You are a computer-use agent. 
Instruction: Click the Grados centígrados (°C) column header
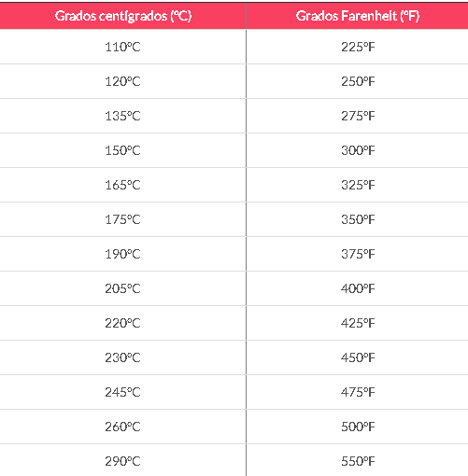point(123,16)
